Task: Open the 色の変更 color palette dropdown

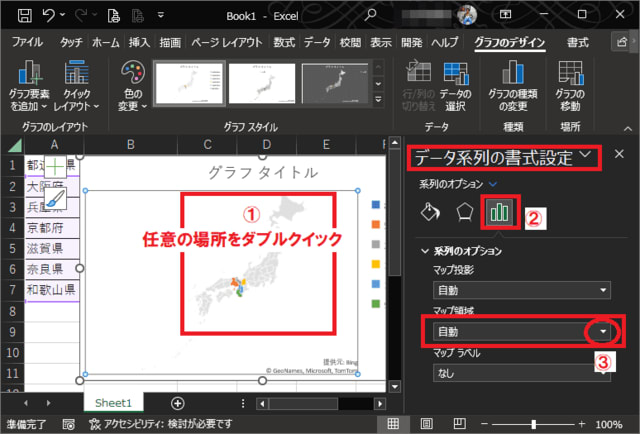Action: pos(132,83)
